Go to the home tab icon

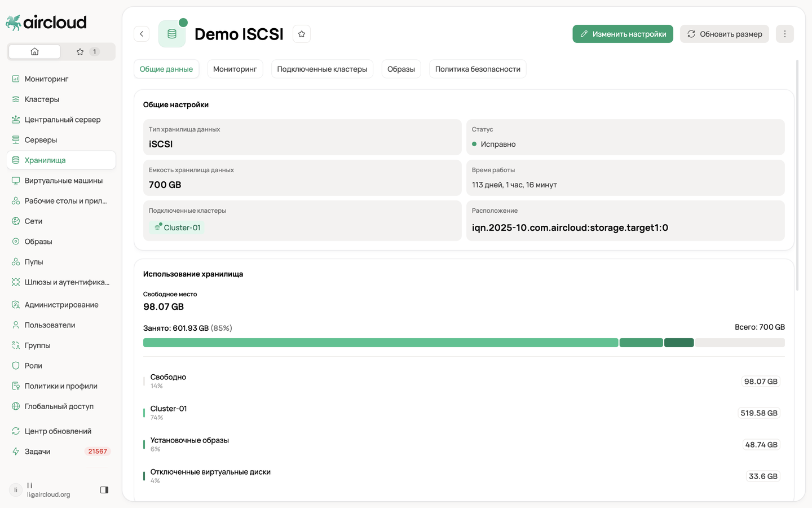[x=34, y=51]
